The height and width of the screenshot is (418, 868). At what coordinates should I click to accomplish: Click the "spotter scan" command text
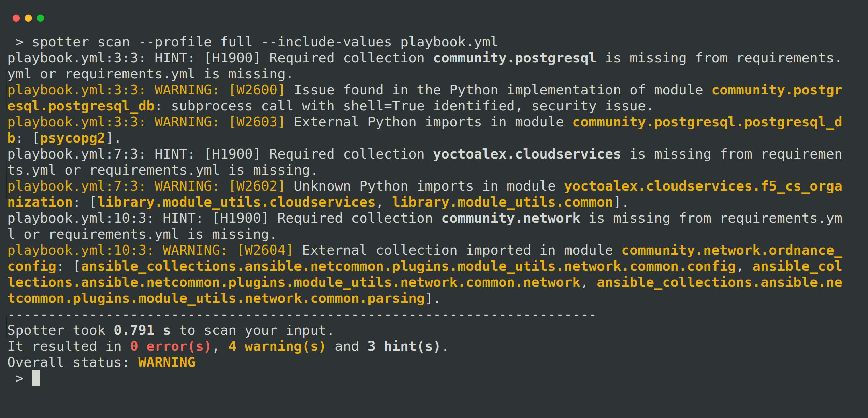pos(81,42)
